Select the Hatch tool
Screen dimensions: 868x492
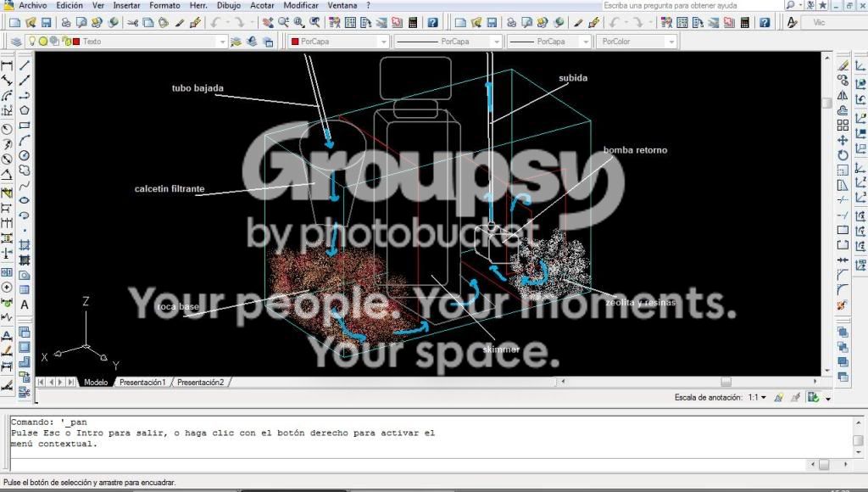click(x=25, y=245)
